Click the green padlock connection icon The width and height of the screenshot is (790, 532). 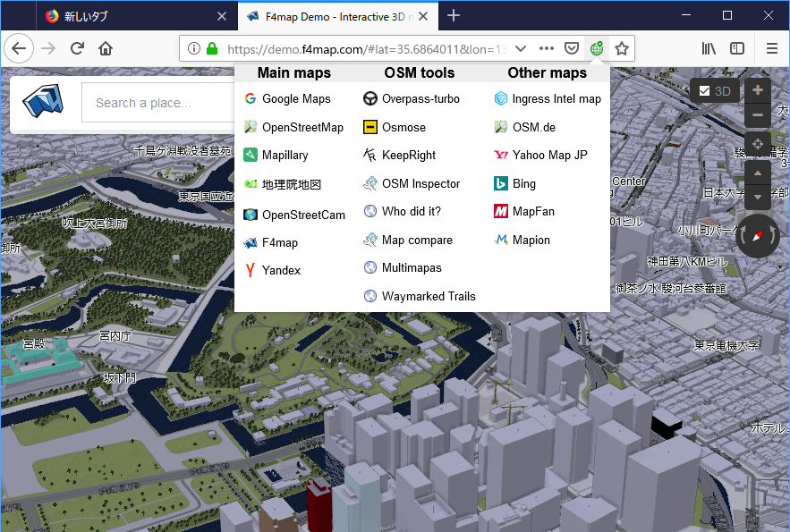click(212, 48)
